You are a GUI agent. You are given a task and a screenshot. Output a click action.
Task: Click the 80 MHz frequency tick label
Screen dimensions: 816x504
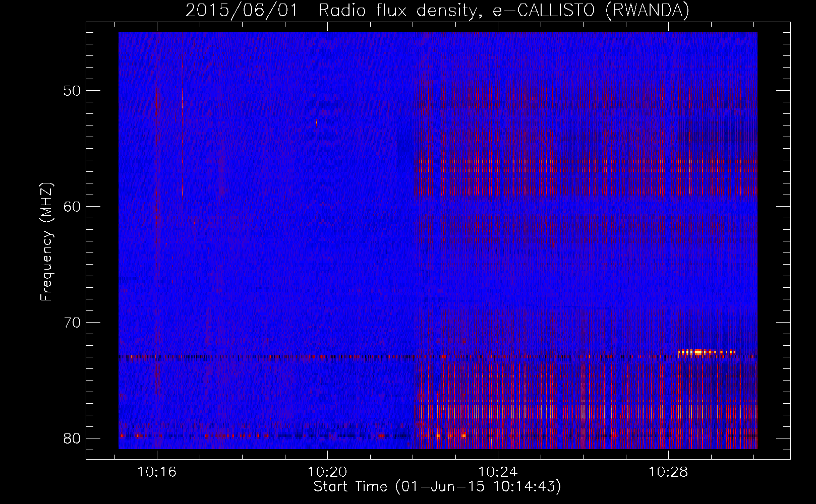click(73, 438)
